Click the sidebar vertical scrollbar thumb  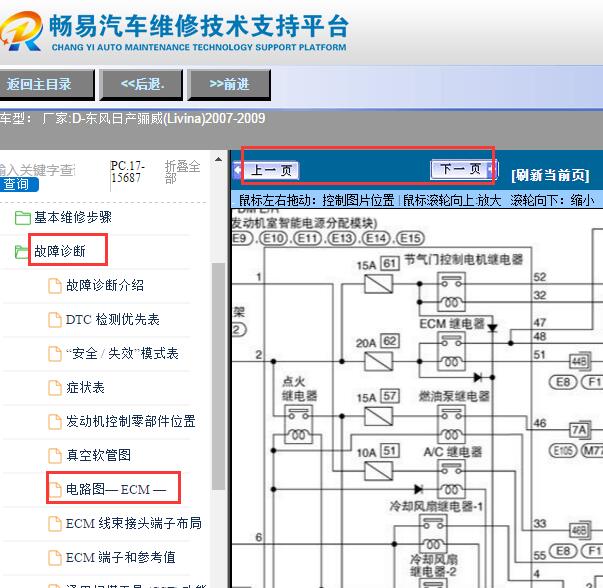218,376
